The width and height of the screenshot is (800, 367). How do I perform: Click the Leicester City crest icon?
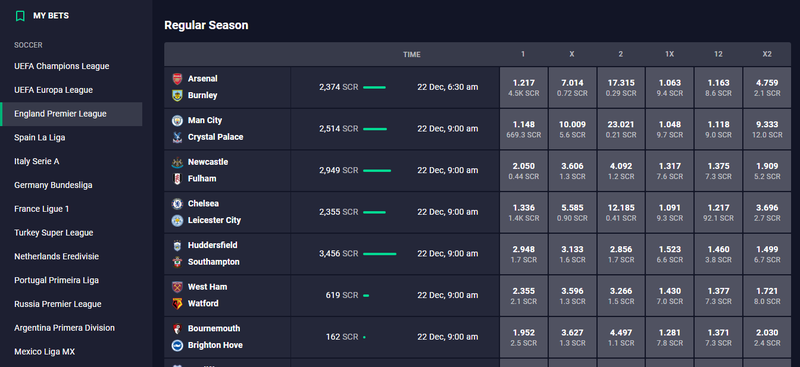pos(177,221)
